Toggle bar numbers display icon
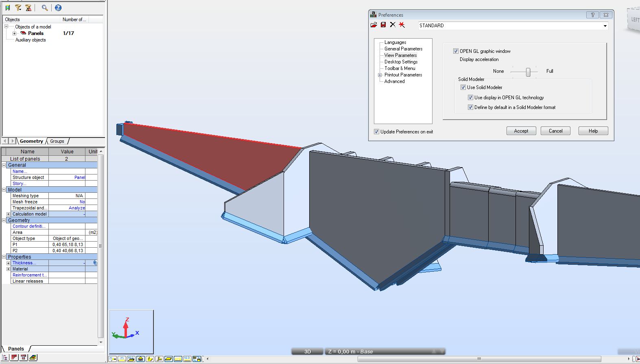The height and width of the screenshot is (364, 640). pos(122,359)
